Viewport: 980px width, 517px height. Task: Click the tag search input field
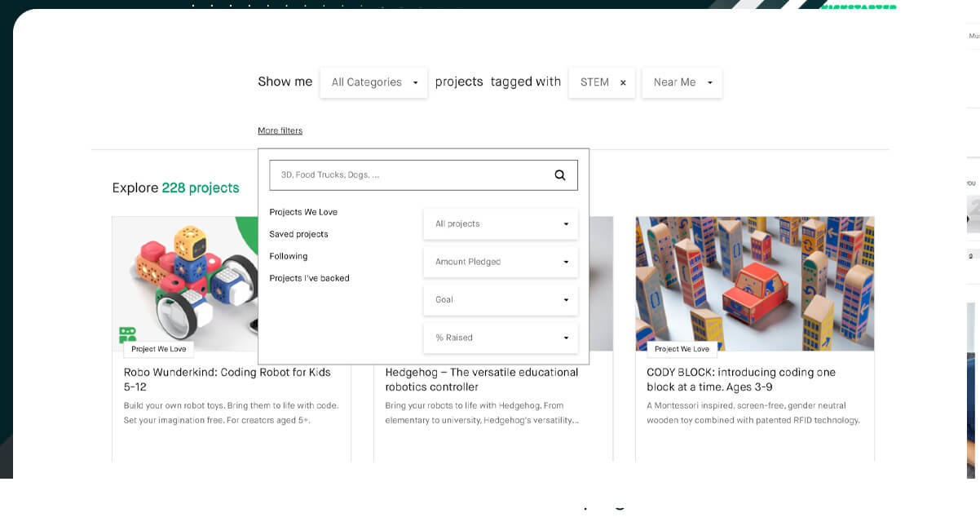tap(423, 175)
